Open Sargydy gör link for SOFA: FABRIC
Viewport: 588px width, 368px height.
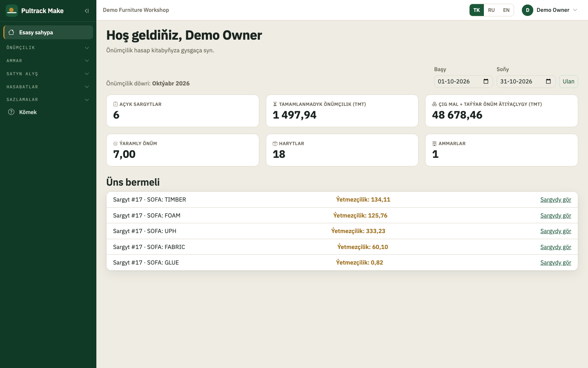pos(556,247)
